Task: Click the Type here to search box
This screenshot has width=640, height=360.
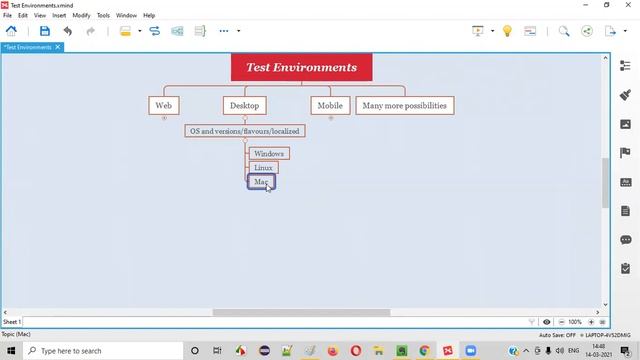Action: [x=103, y=351]
